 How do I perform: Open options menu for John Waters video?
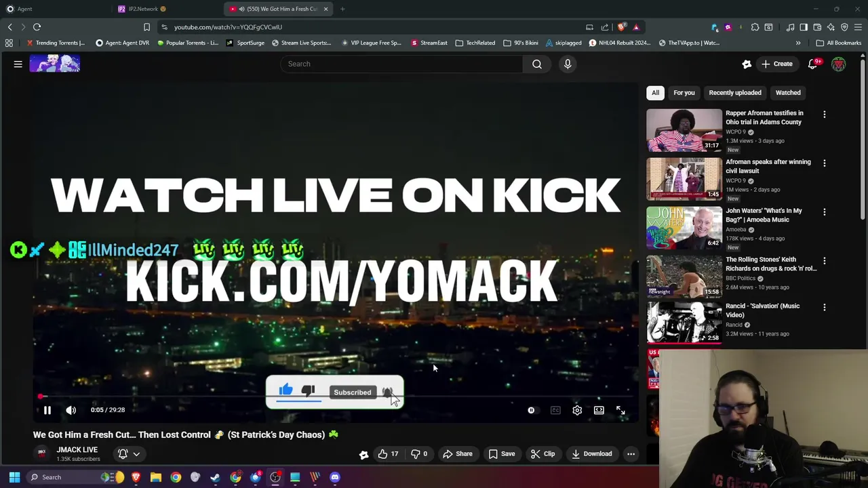[825, 212]
